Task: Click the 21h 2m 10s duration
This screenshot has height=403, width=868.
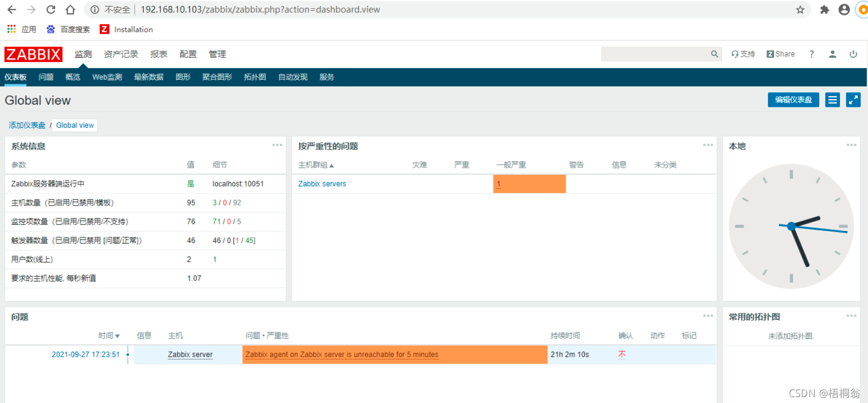Action: [x=570, y=354]
